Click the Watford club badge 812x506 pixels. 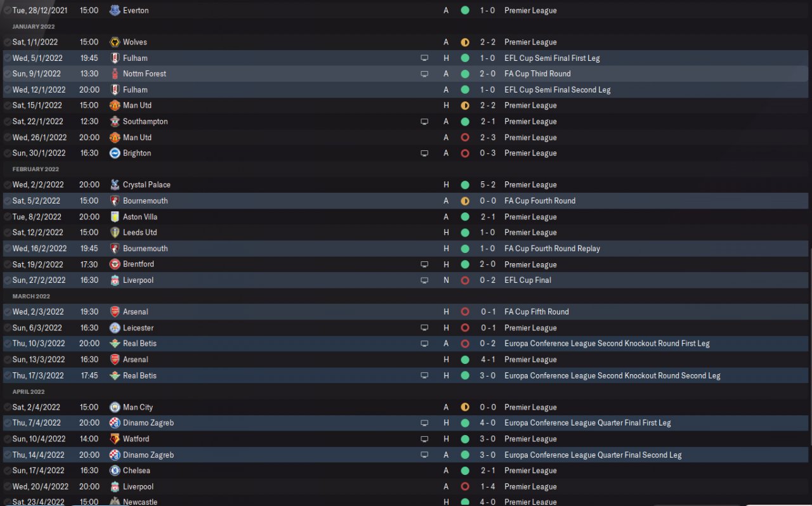(x=115, y=439)
